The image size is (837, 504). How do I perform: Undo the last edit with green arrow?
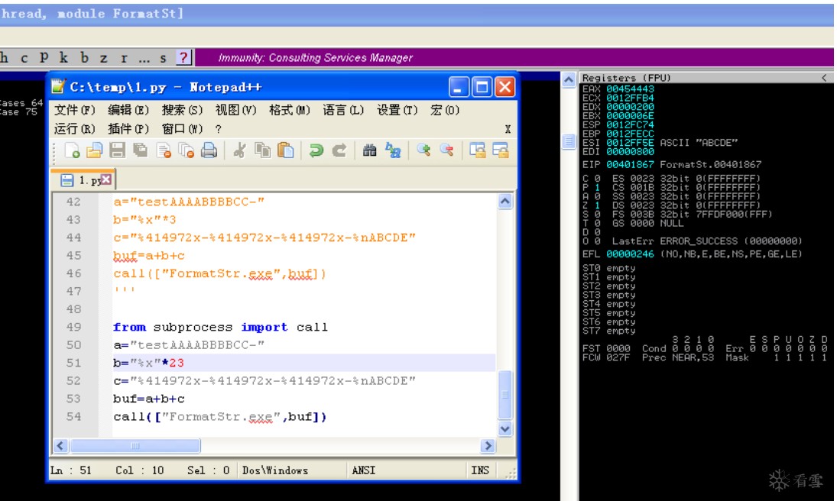pyautogui.click(x=316, y=151)
